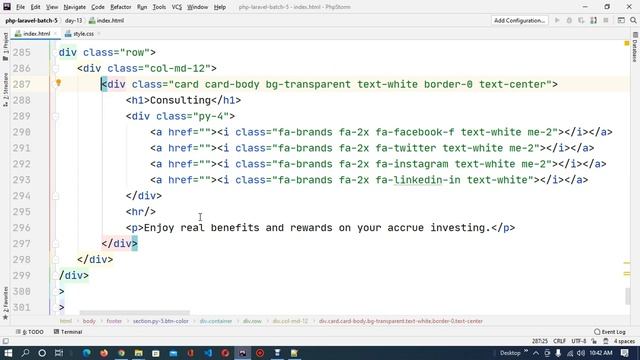Click the vertical editor scrollbar thumb

(627, 296)
